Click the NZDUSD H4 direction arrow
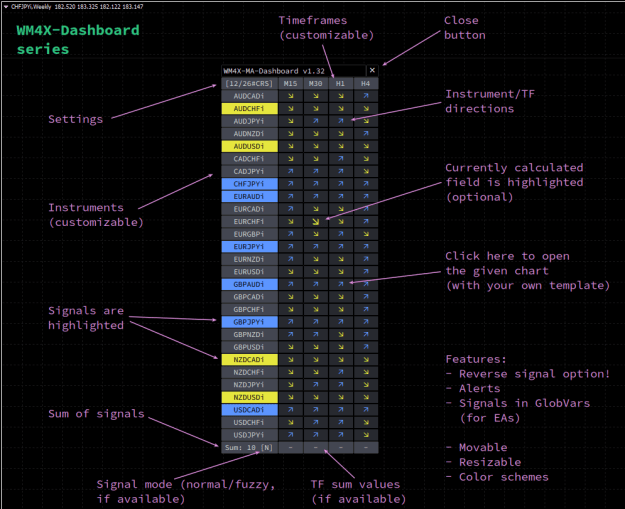The width and height of the screenshot is (625, 509). tap(366, 397)
